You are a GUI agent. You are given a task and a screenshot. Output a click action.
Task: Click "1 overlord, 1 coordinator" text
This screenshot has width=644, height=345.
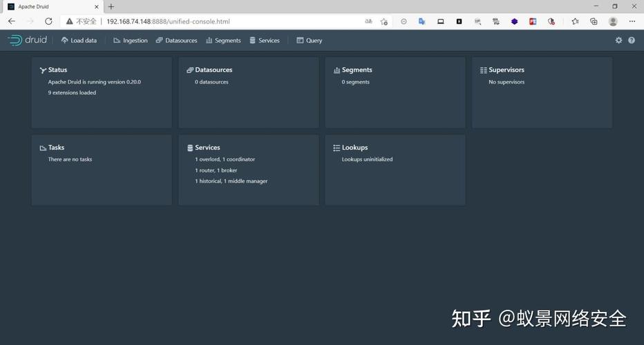click(x=225, y=159)
